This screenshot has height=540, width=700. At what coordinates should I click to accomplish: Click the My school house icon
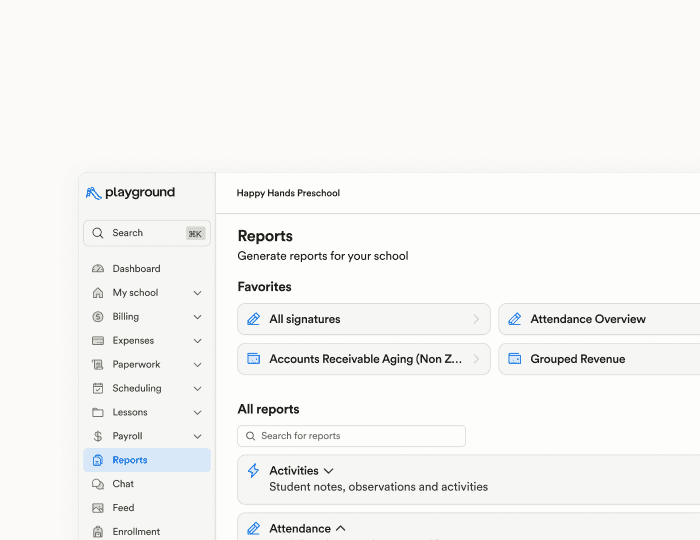[x=98, y=293]
